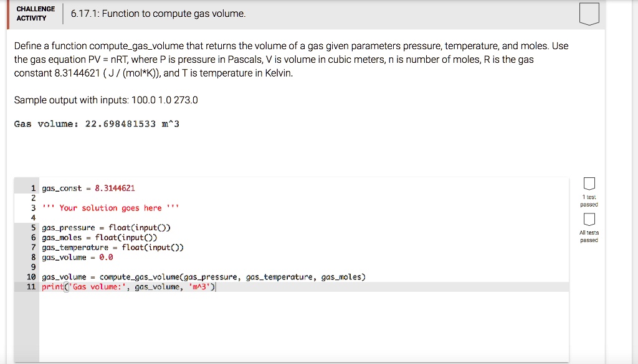Place cursor on the print statement line
This screenshot has width=638, height=364.
pyautogui.click(x=125, y=286)
